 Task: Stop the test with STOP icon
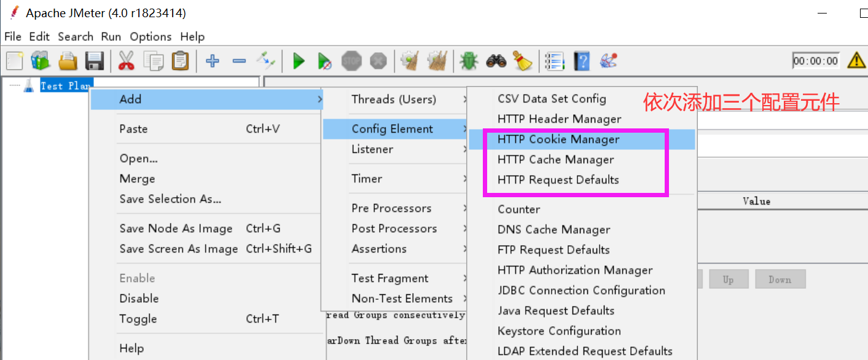click(x=351, y=61)
